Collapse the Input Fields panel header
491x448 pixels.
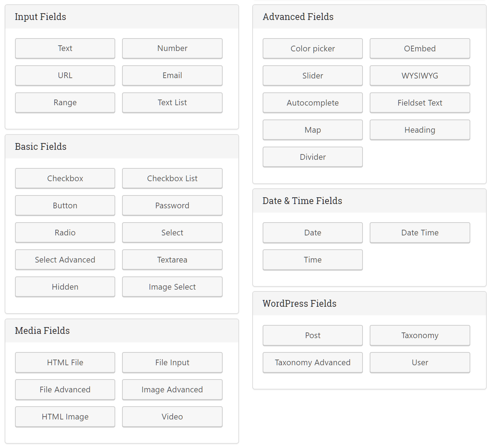pos(122,17)
